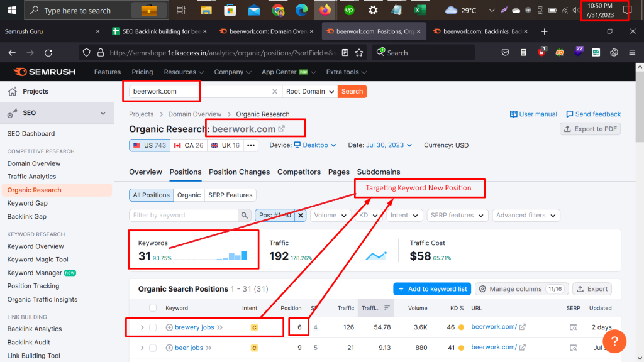The height and width of the screenshot is (362, 644).
Task: Select the UK 16 database
Action: pyautogui.click(x=225, y=145)
